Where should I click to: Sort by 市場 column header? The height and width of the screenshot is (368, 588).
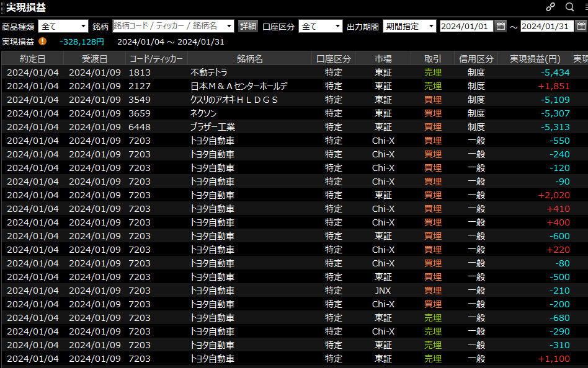[x=383, y=59]
